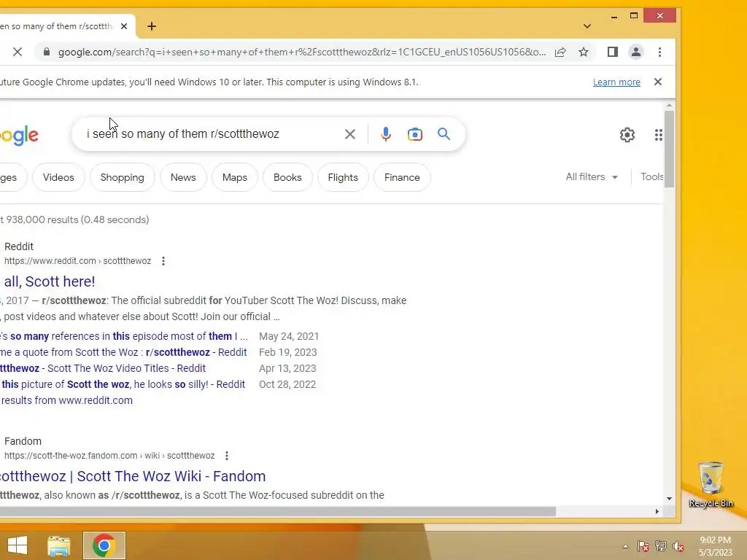Viewport: 747px width, 560px height.
Task: Open the Windows Start button
Action: click(x=18, y=545)
